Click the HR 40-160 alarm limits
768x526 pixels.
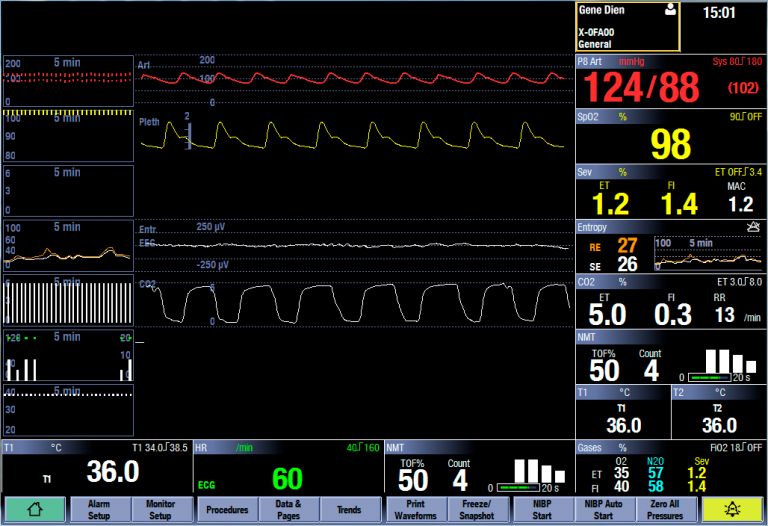coord(362,448)
